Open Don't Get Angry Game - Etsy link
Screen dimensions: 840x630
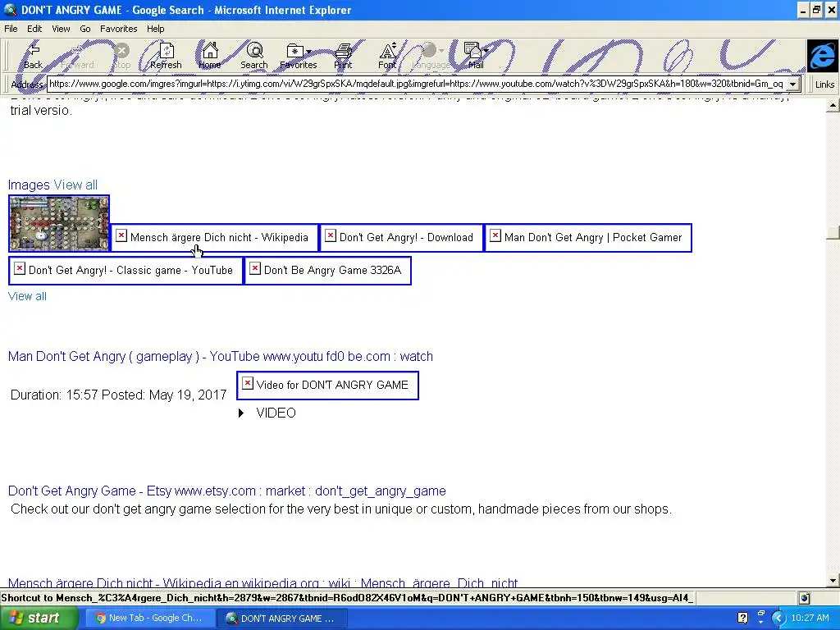tap(226, 491)
